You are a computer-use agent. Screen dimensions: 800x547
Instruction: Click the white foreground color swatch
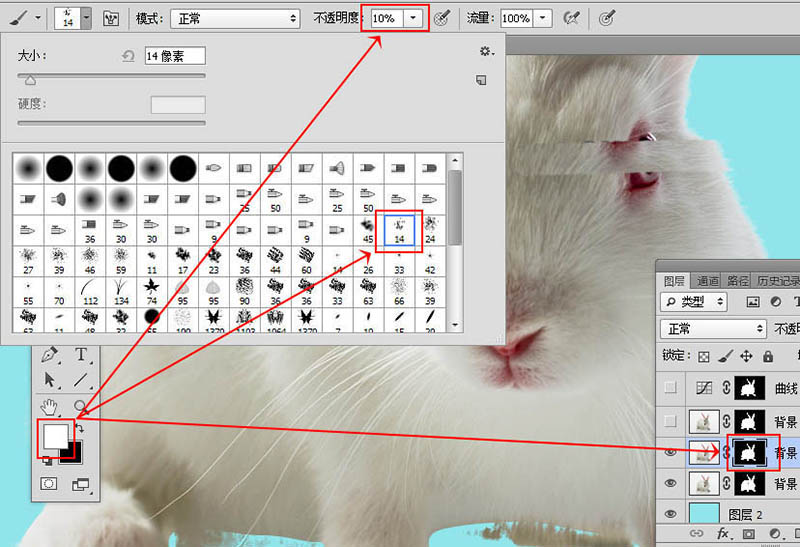tap(56, 438)
